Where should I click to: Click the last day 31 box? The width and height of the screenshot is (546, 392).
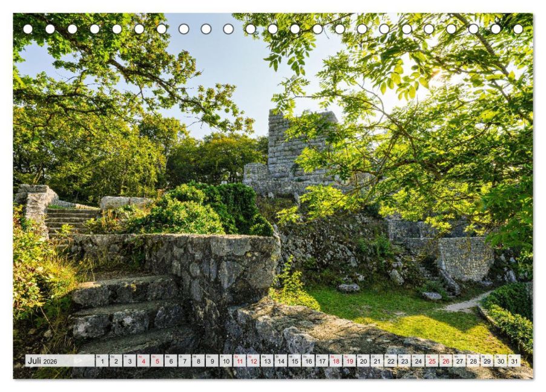coord(514,361)
